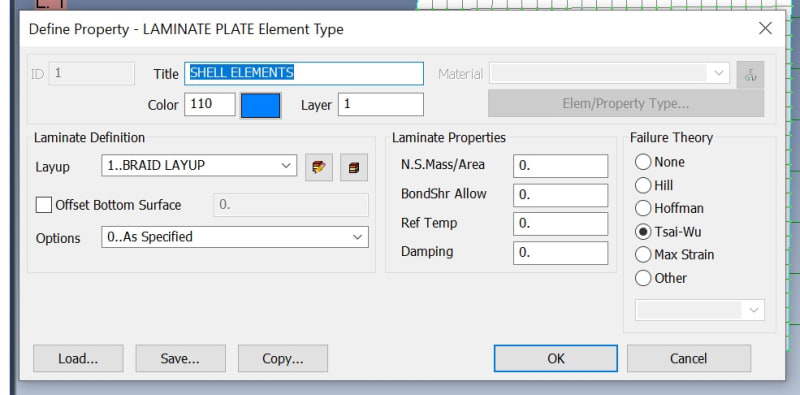Click the N.S.Mass/Area input field
Viewport: 800px width, 395px height.
[x=561, y=166]
